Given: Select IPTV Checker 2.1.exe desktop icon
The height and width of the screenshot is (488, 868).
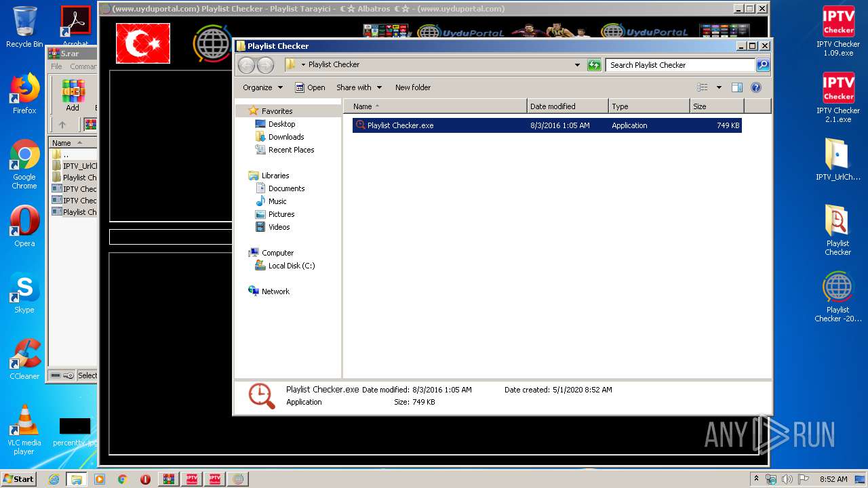Looking at the screenshot, I should (838, 98).
